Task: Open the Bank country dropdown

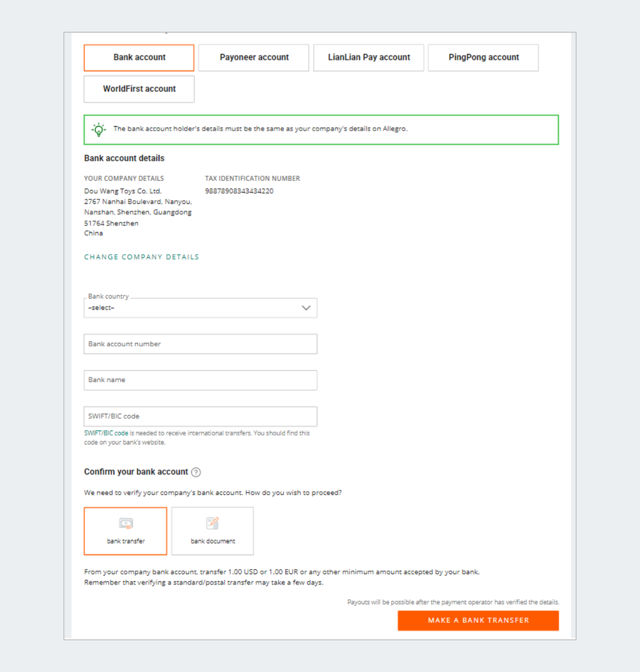Action: 191,308
